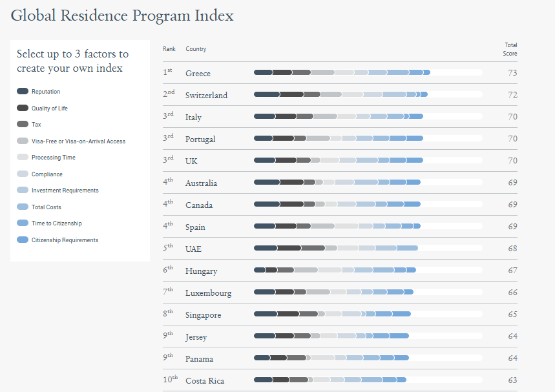Click the Greece country row
The width and height of the screenshot is (555, 392).
[x=198, y=74]
